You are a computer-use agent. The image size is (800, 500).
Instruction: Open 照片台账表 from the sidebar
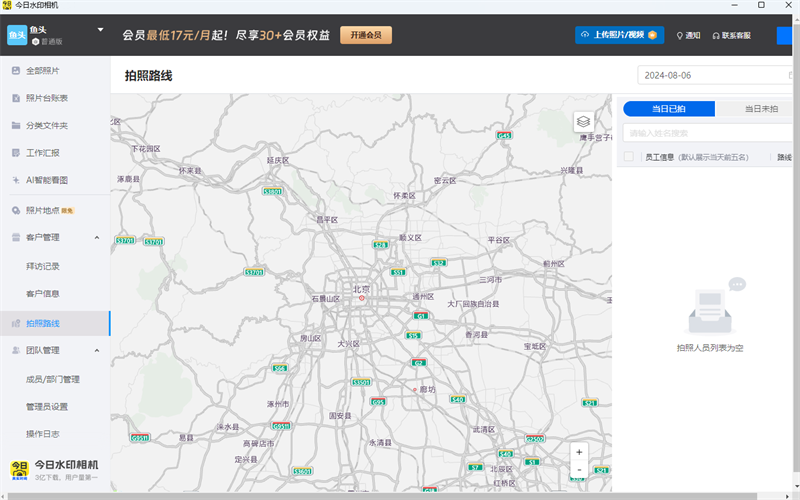pyautogui.click(x=46, y=98)
